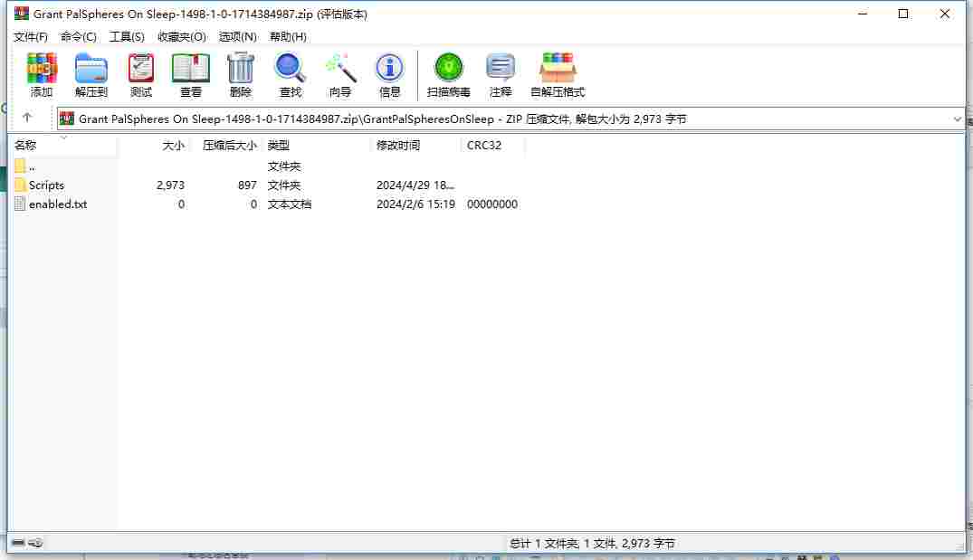
Task: Select the enabled.txt file name
Action: (58, 204)
